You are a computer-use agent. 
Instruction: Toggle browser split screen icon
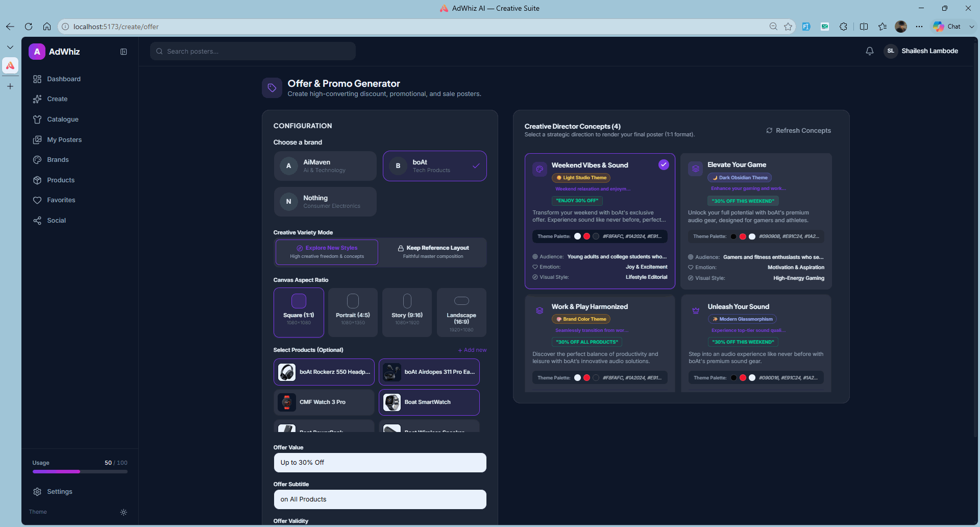[x=864, y=27]
